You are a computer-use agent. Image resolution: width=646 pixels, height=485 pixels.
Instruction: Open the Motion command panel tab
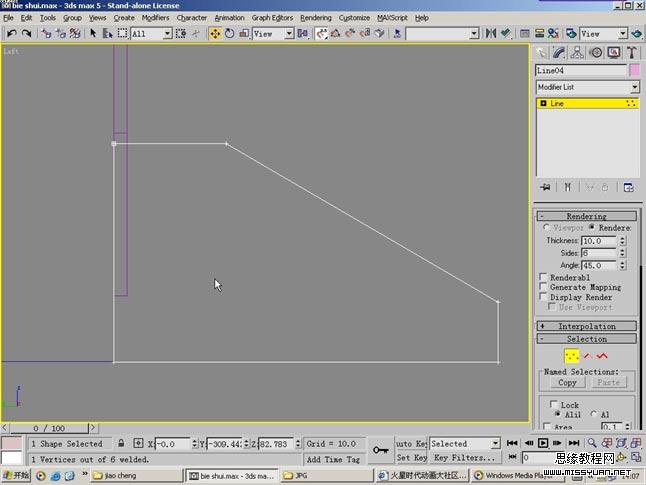coord(596,53)
